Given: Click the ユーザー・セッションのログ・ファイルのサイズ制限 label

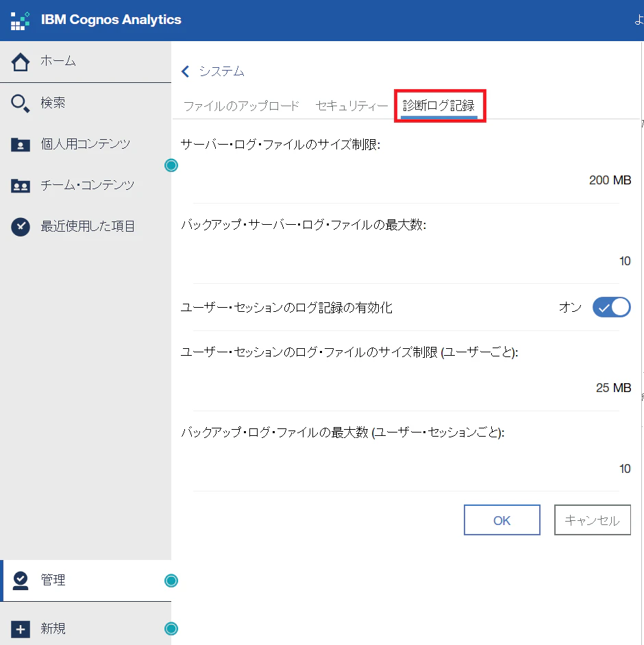Looking at the screenshot, I should 349,352.
